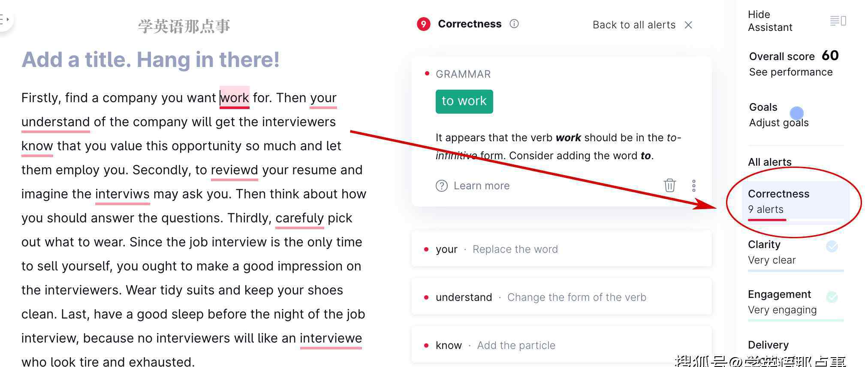
Task: Click the Learn more question mark icon
Action: [x=441, y=186]
